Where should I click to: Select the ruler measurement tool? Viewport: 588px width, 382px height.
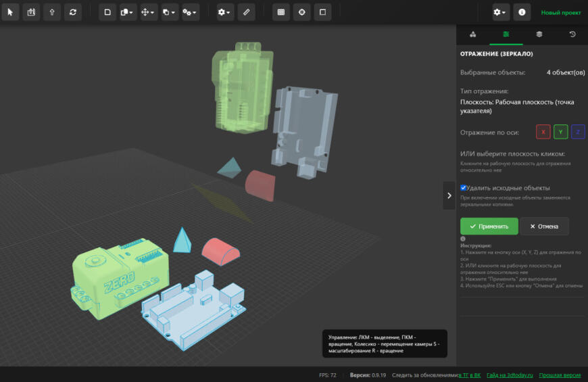(246, 12)
